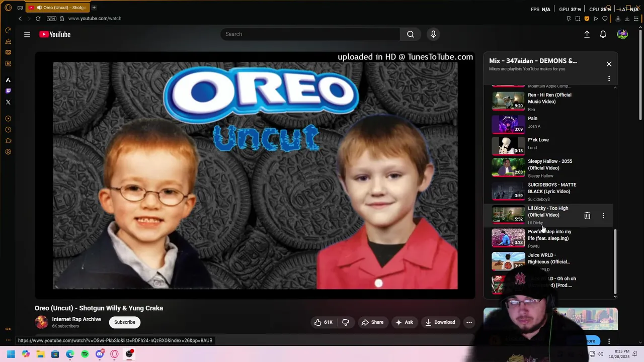644x362 pixels.
Task: Open Discord from taskbar
Action: tap(100, 354)
